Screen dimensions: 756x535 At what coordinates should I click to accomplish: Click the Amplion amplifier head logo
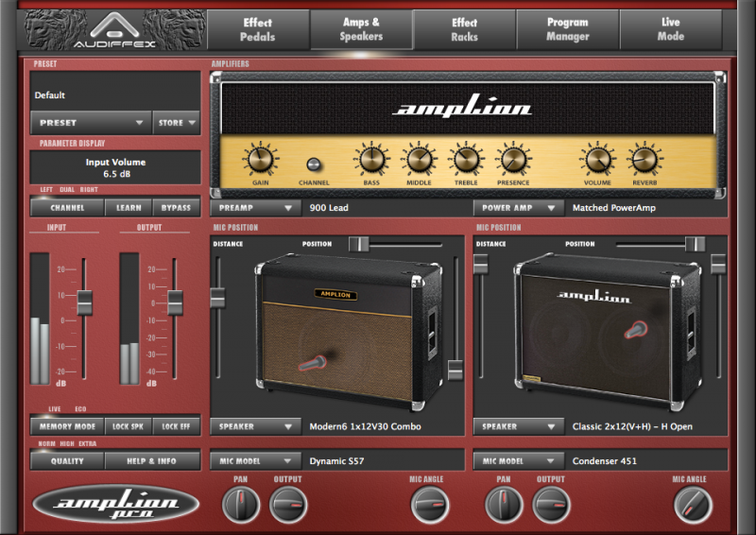tap(463, 106)
